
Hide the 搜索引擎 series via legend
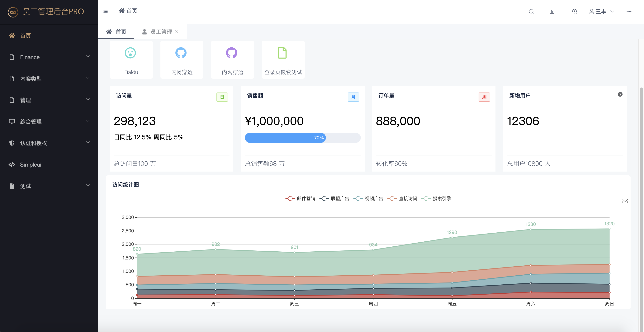436,198
